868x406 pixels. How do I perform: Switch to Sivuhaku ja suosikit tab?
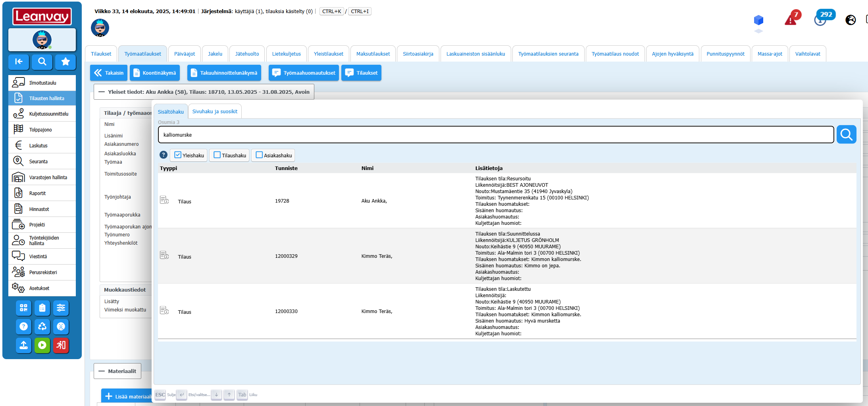(x=215, y=112)
